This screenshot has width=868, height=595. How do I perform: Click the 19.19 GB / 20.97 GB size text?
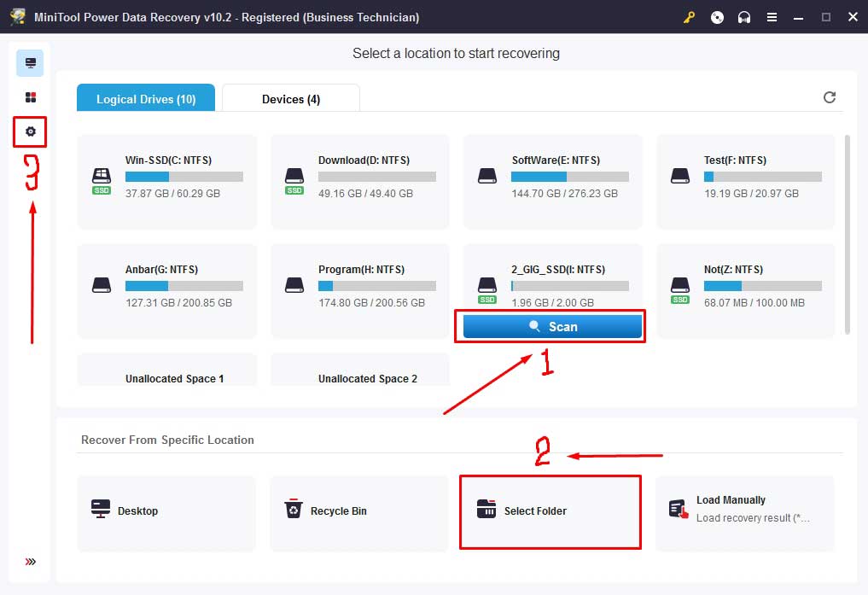(751, 194)
